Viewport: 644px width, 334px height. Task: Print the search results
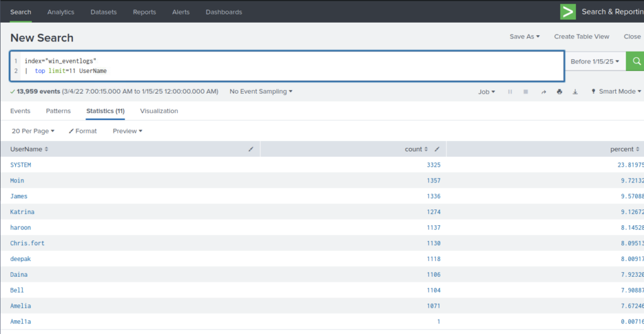[x=559, y=92]
